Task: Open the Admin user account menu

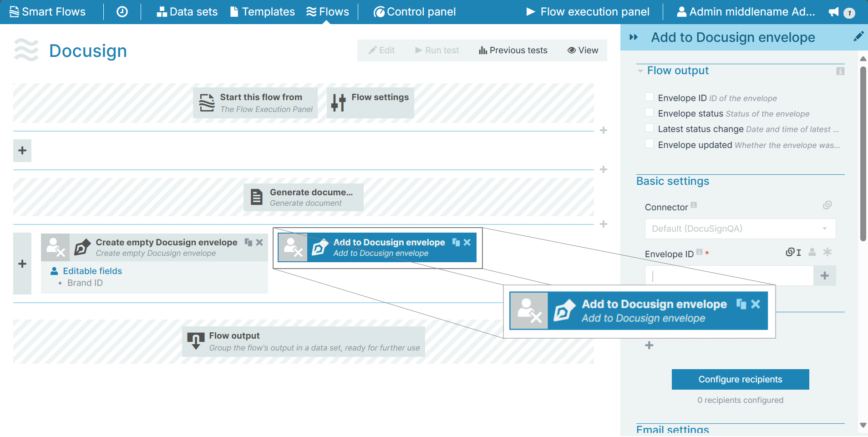Action: click(746, 12)
